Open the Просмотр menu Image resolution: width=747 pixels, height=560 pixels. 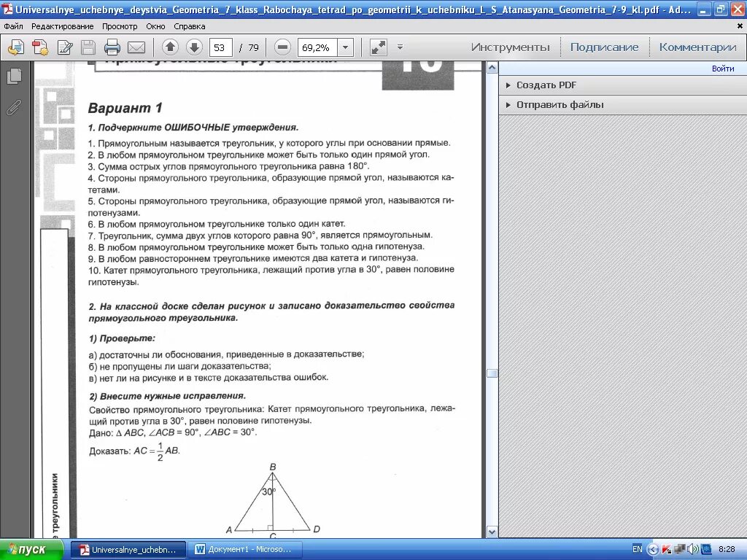(120, 27)
